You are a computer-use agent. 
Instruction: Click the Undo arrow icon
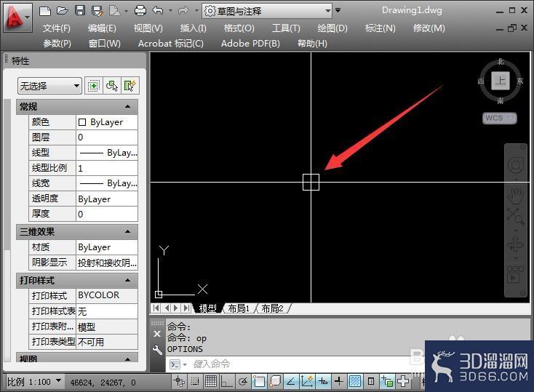click(158, 11)
